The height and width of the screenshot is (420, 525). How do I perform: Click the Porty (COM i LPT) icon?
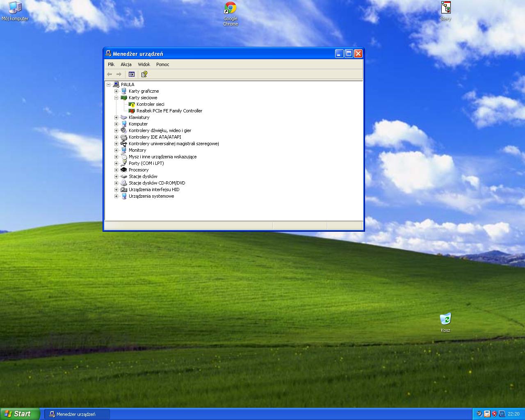[124, 163]
